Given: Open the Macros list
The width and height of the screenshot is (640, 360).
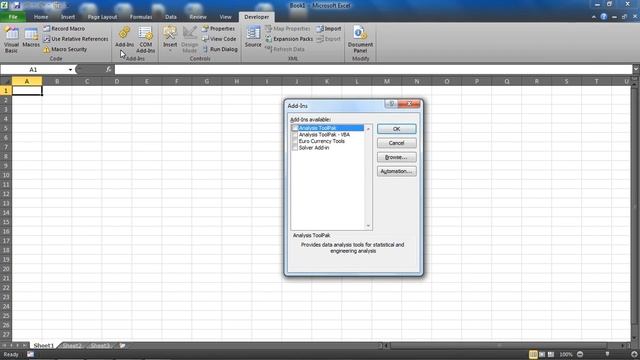Looking at the screenshot, I should [x=31, y=38].
